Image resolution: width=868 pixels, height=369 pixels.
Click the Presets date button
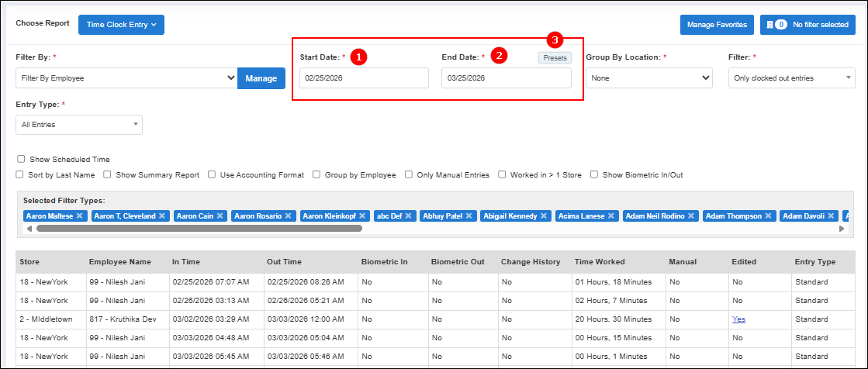(555, 57)
